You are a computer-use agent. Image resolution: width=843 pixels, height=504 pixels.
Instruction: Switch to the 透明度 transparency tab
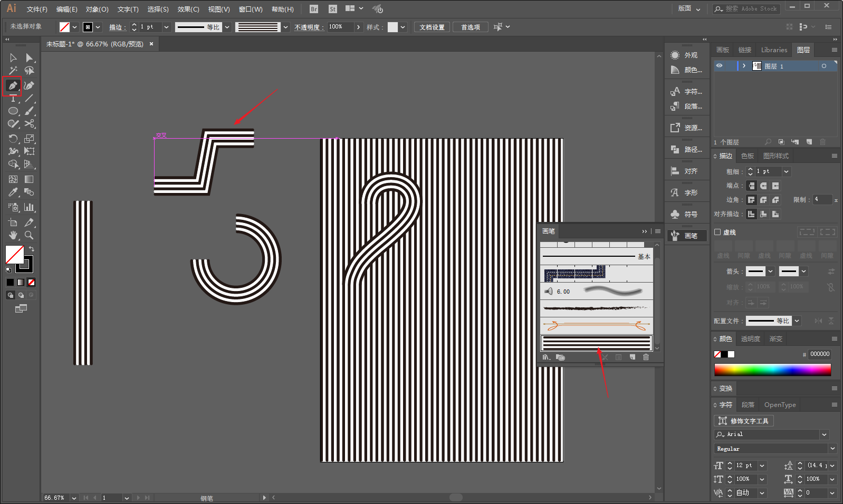(x=751, y=339)
